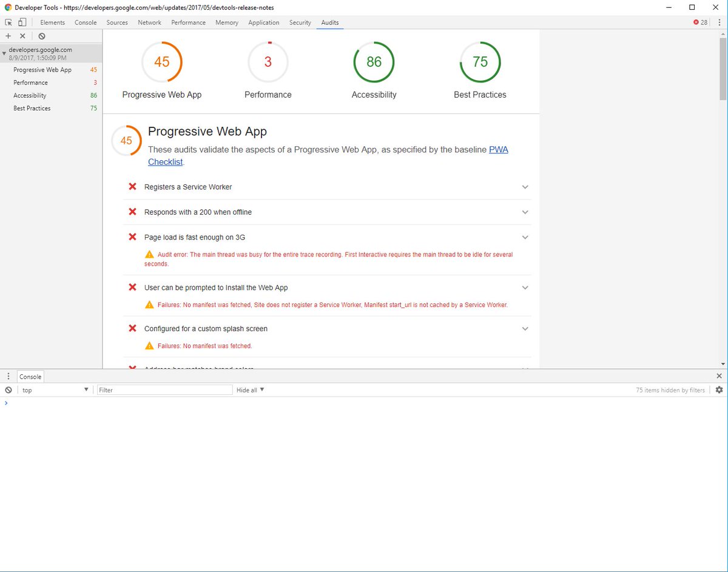Click the 'Failures: No manifest was fetched.' message

[x=204, y=346]
